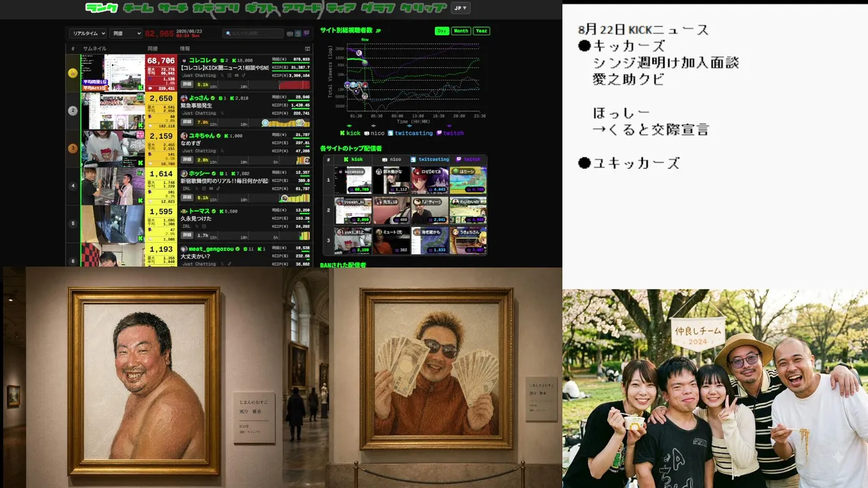Open はりーシ twitch top streamer thumbnail
This screenshot has width=868, height=488.
[468, 180]
